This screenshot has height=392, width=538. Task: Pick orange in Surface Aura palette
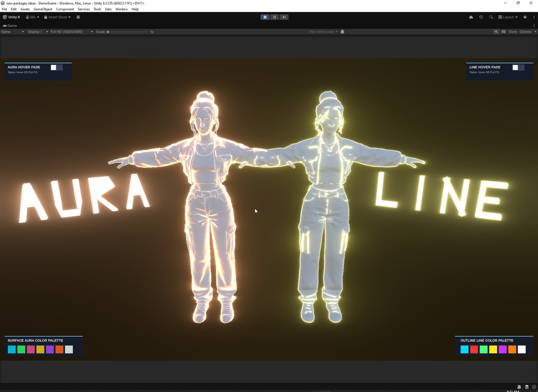[x=59, y=349]
